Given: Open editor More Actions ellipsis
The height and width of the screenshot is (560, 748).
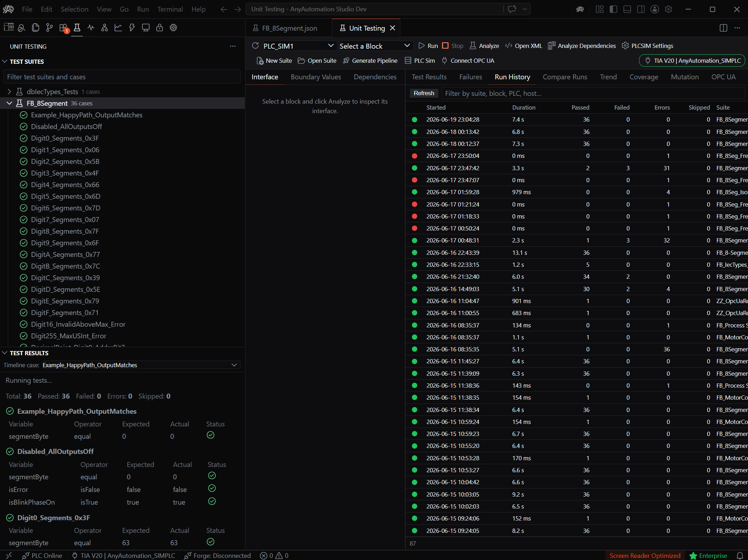Looking at the screenshot, I should [737, 28].
